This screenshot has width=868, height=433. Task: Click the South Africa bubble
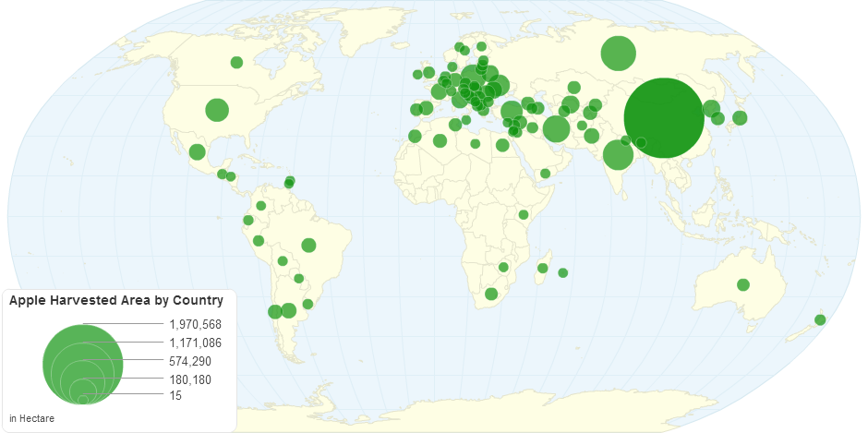(491, 294)
